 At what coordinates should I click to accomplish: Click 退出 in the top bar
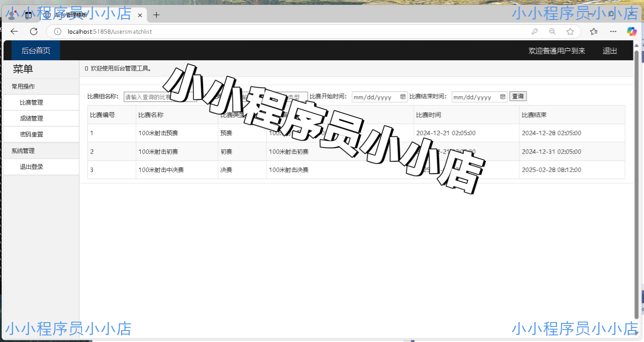(x=610, y=51)
